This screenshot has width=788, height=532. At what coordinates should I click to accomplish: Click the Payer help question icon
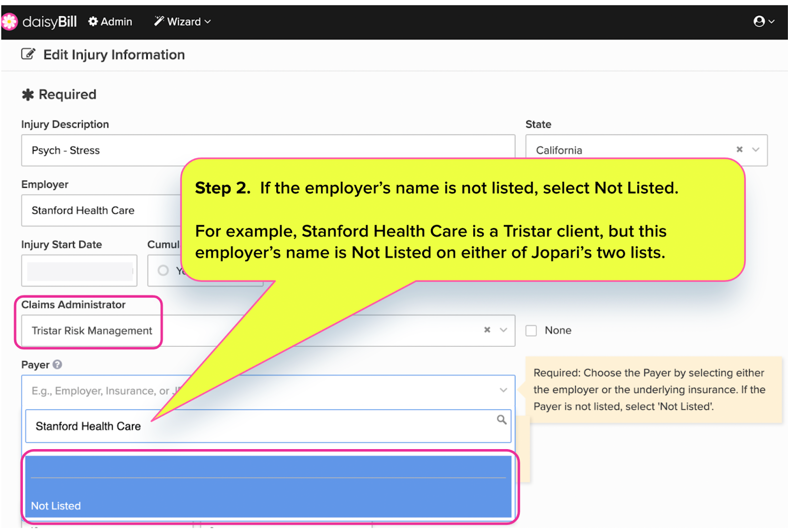(x=58, y=365)
